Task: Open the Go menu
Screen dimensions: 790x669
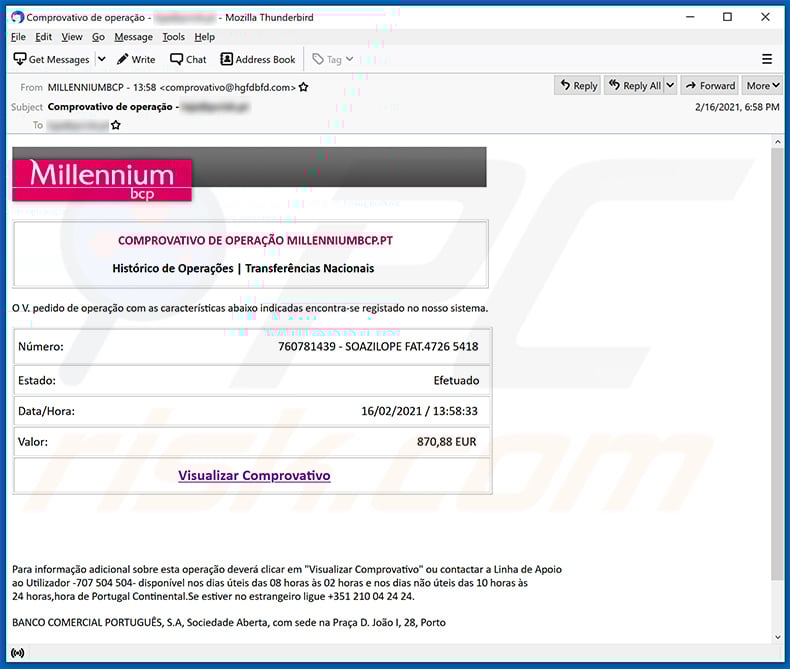Action: coord(98,37)
